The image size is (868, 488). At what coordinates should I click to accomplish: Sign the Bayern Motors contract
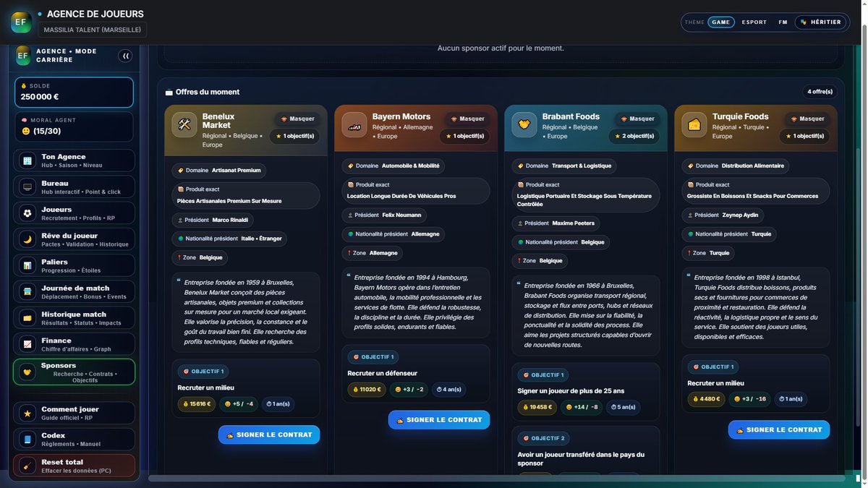pos(439,420)
